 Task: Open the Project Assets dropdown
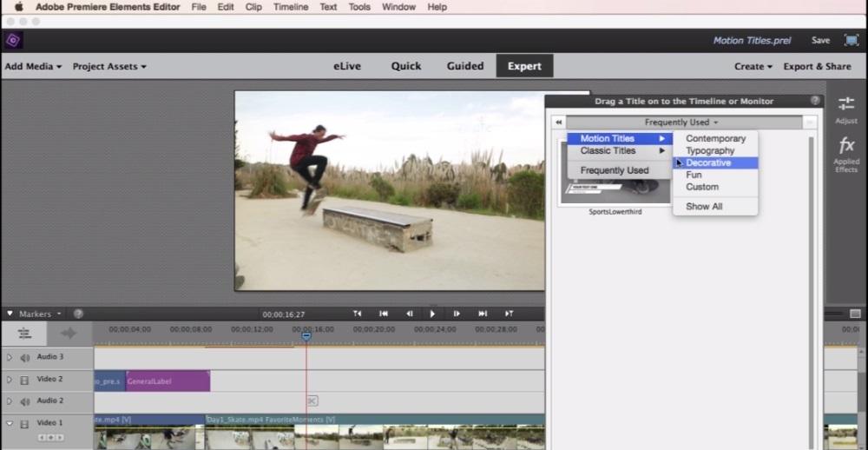click(109, 67)
